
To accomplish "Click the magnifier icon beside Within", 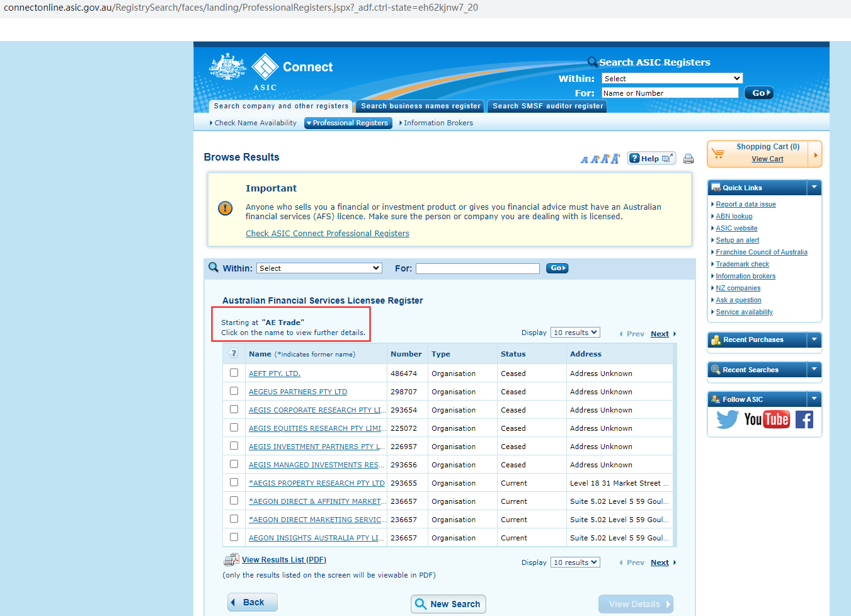I will (x=214, y=267).
